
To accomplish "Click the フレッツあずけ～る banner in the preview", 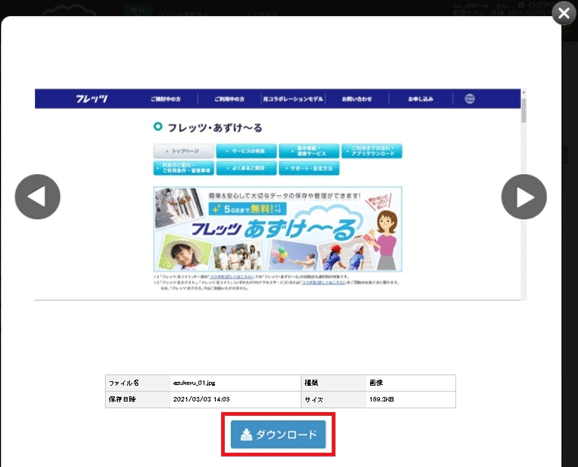I will [278, 229].
